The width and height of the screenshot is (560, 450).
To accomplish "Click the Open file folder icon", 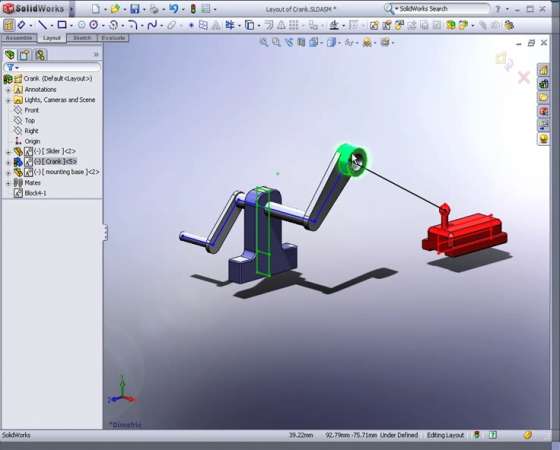I will pyautogui.click(x=115, y=9).
